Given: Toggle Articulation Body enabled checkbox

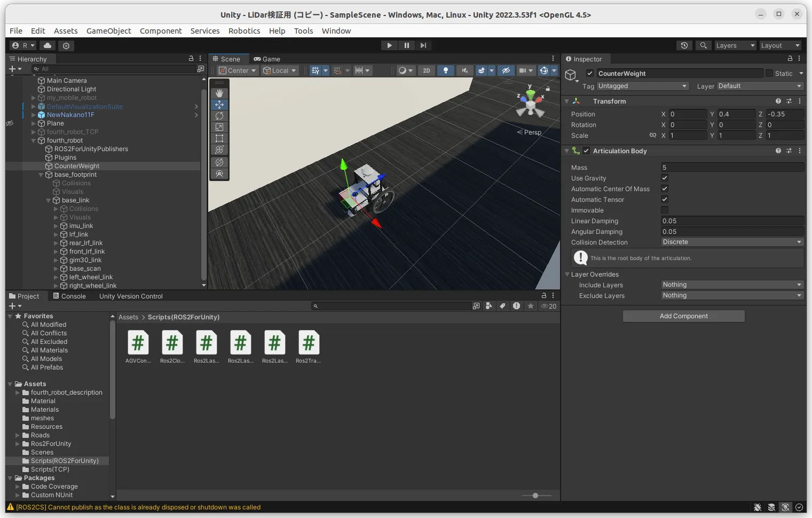Looking at the screenshot, I should coord(586,151).
